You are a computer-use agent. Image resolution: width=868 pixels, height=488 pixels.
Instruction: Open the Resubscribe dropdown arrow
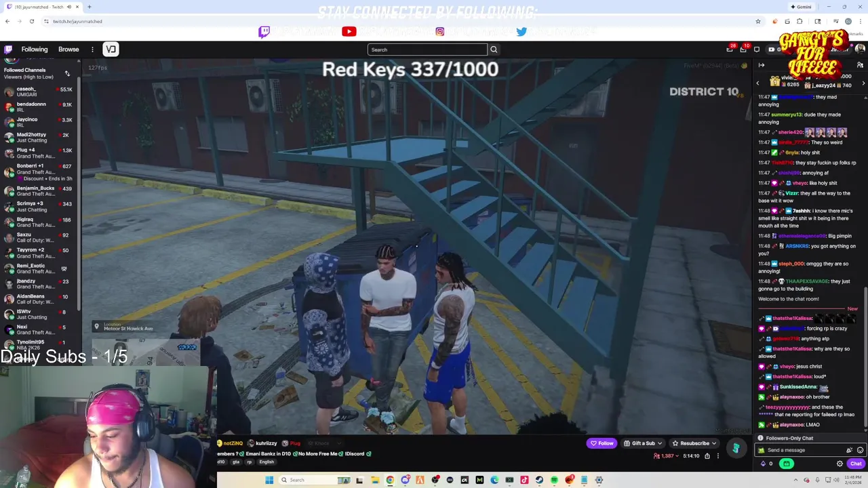[714, 443]
